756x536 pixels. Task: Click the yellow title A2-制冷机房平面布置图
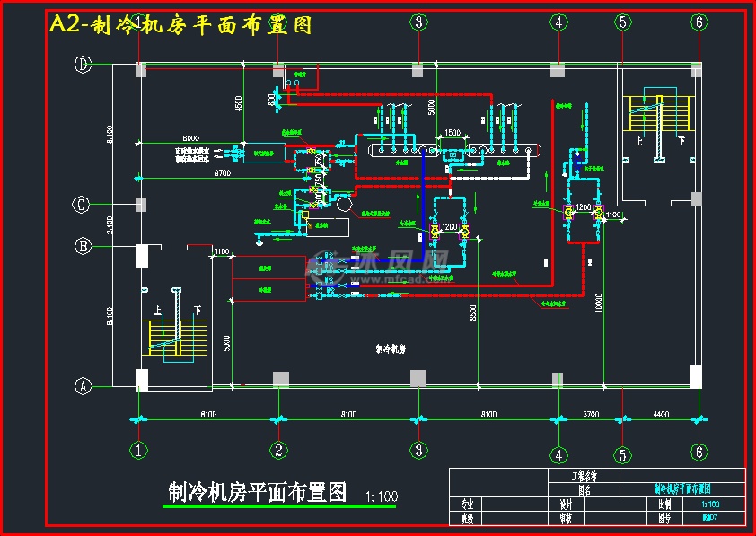[180, 24]
